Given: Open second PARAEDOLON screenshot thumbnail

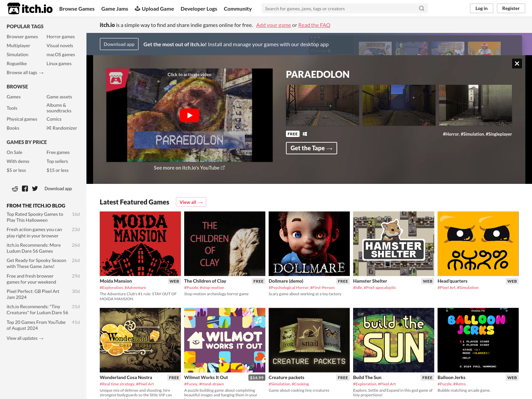Looking at the screenshot, I should click(x=399, y=105).
